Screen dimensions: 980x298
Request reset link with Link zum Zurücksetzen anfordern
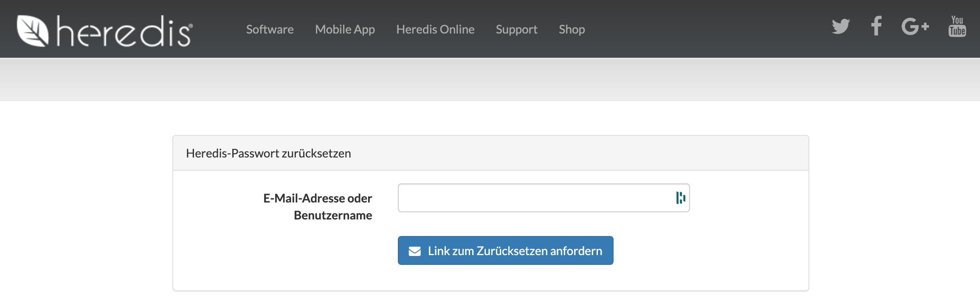click(x=505, y=250)
